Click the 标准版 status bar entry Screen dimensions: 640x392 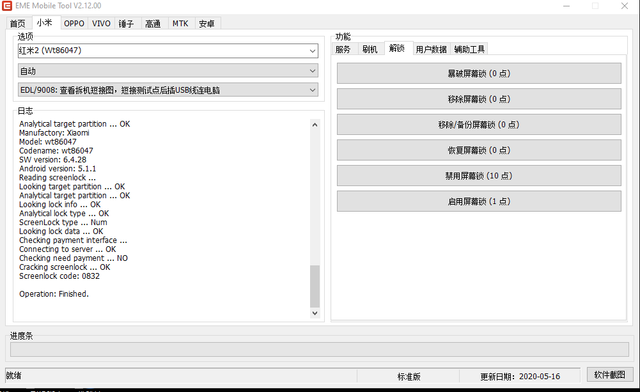(x=409, y=376)
